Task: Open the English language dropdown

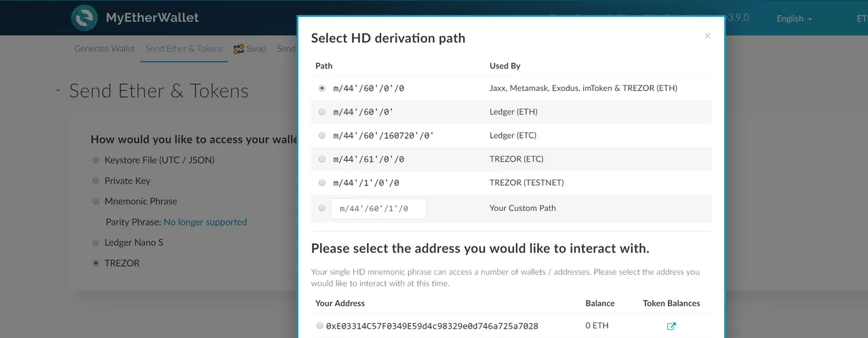Action: point(794,18)
